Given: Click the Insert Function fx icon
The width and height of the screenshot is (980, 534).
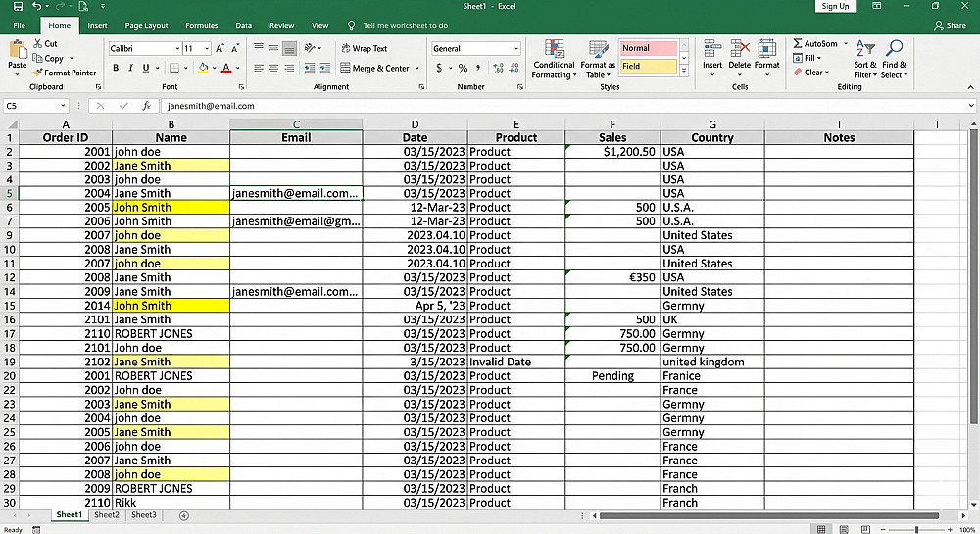Looking at the screenshot, I should (146, 106).
